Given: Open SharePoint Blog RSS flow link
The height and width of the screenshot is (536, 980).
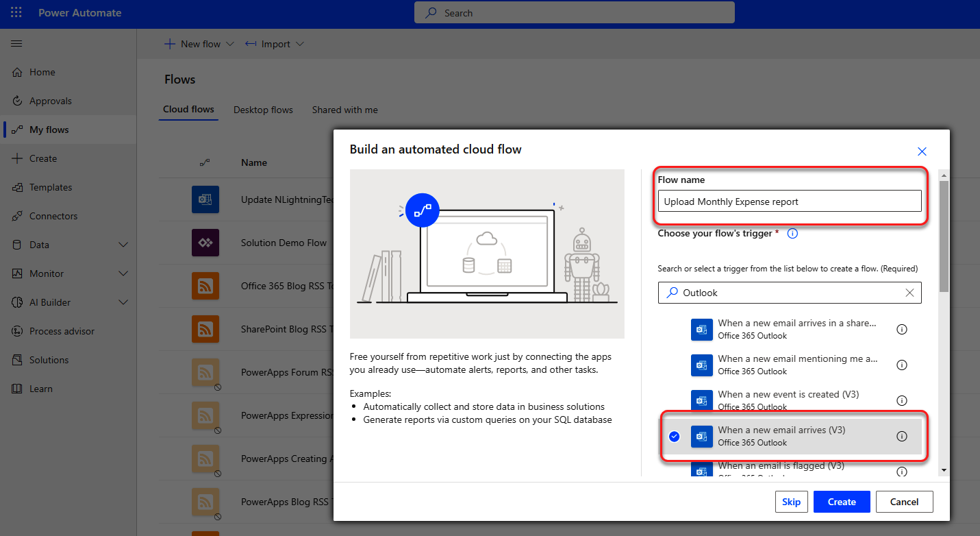Looking at the screenshot, I should click(x=286, y=329).
